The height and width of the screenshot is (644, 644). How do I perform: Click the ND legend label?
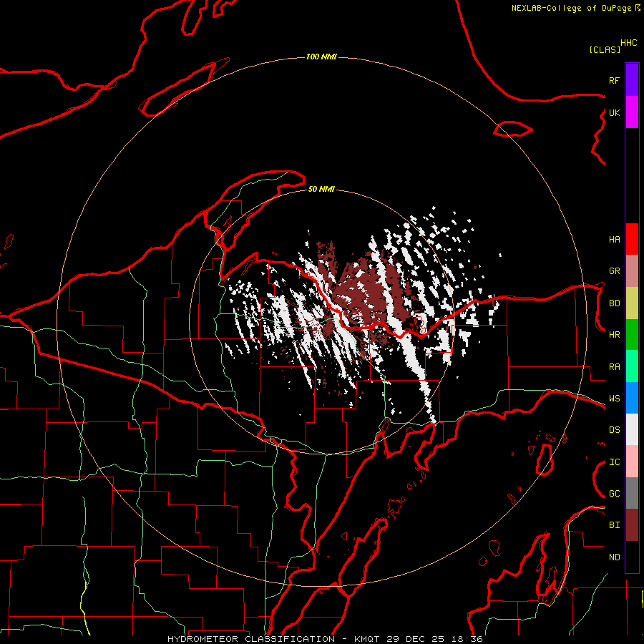[614, 557]
